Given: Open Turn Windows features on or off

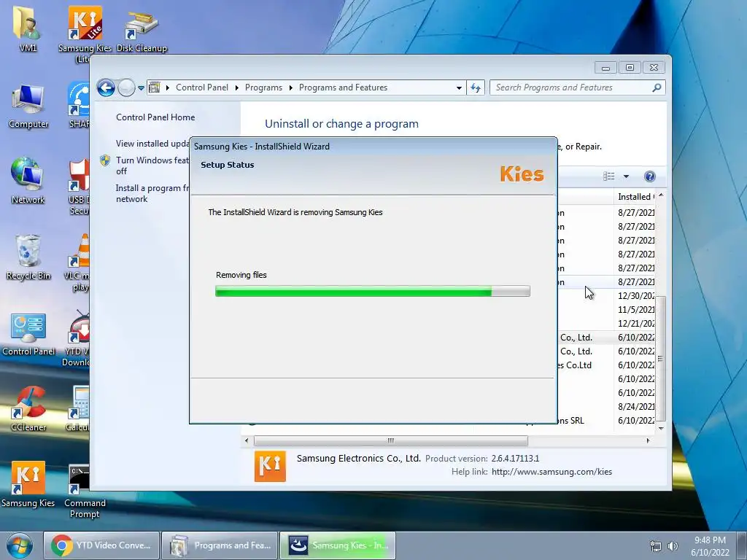Looking at the screenshot, I should [x=152, y=166].
